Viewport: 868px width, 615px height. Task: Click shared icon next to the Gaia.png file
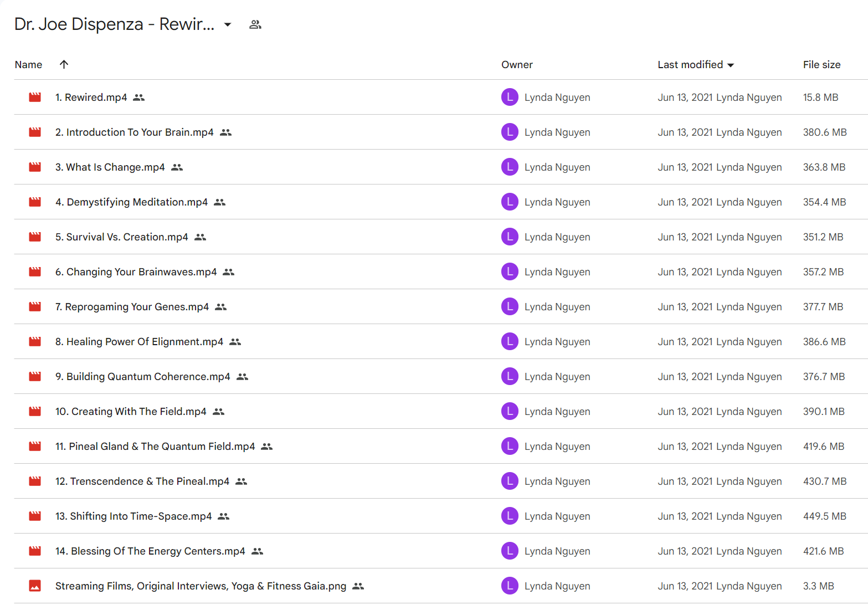coord(358,586)
